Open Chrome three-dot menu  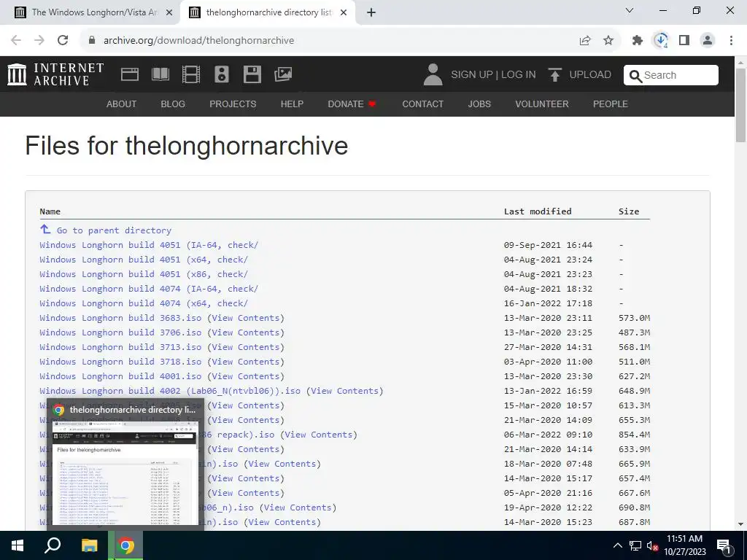click(x=731, y=41)
